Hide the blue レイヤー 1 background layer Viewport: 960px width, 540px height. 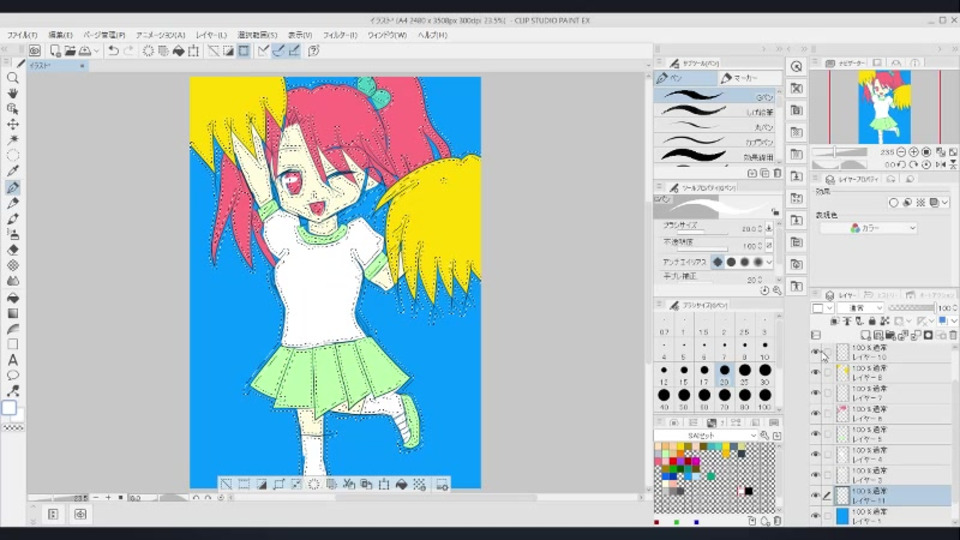point(815,516)
